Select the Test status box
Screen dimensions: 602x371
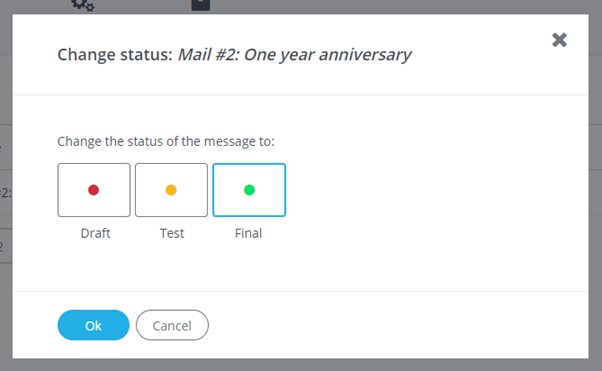pos(171,190)
